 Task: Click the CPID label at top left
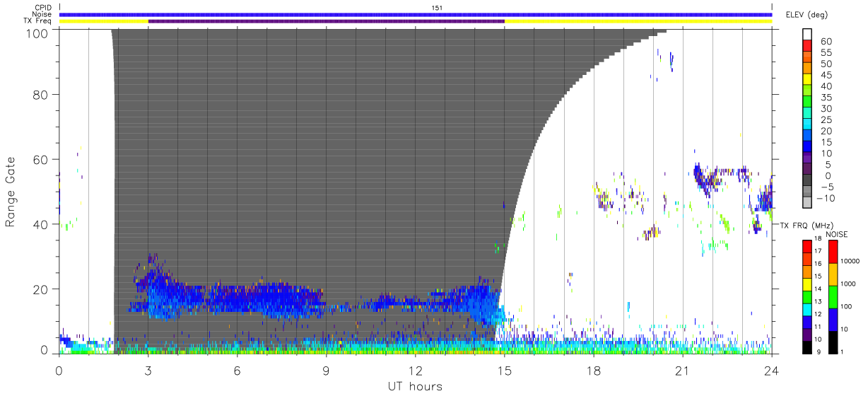pos(43,8)
